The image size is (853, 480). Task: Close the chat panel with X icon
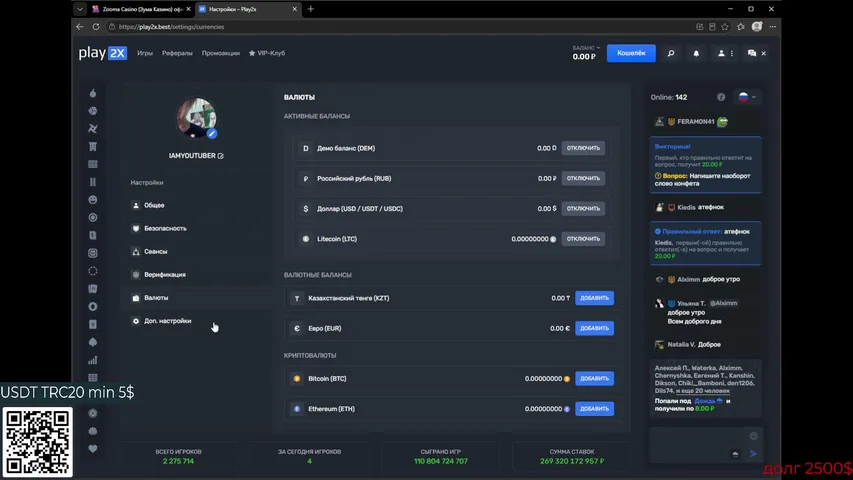pyautogui.click(x=764, y=53)
